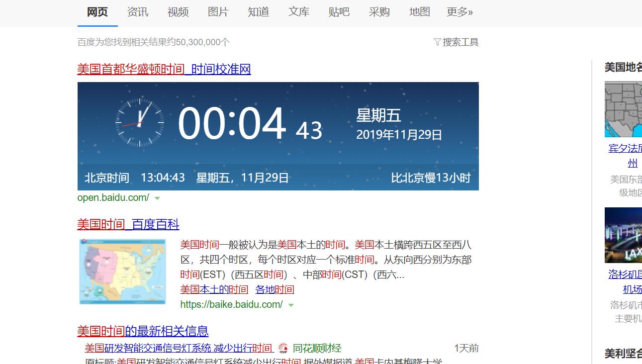The width and height of the screenshot is (642, 364).
Task: Click result count text 50,300,000个
Action: (x=203, y=42)
